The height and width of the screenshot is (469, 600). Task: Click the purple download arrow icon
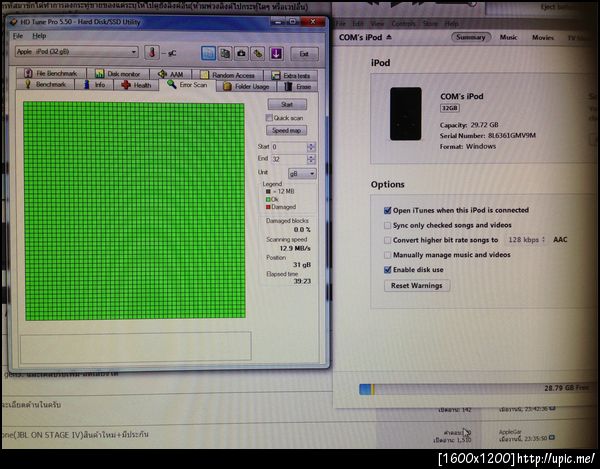point(276,54)
